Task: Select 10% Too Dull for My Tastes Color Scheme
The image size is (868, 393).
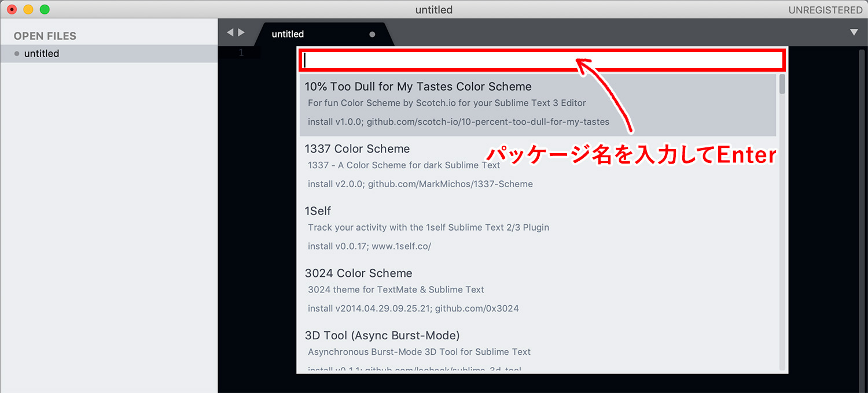Action: point(538,105)
